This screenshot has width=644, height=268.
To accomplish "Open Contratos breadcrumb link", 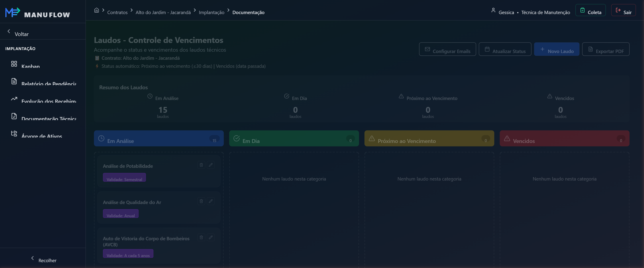I will (117, 12).
